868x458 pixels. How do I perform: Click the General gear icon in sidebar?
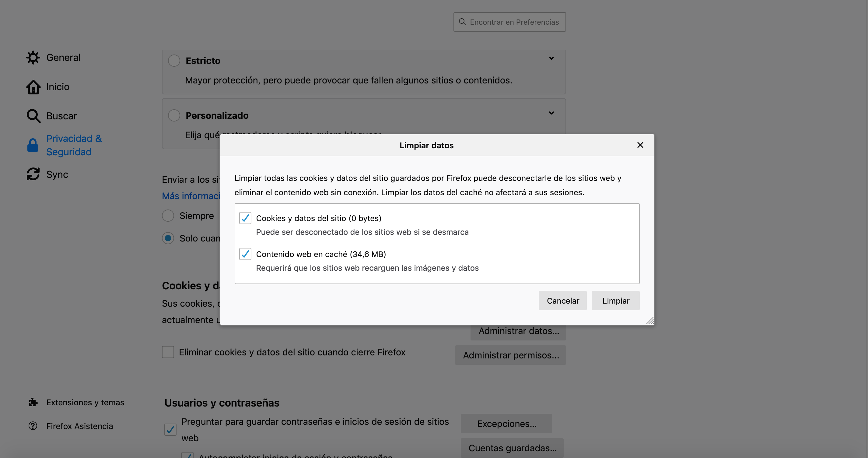pos(33,57)
